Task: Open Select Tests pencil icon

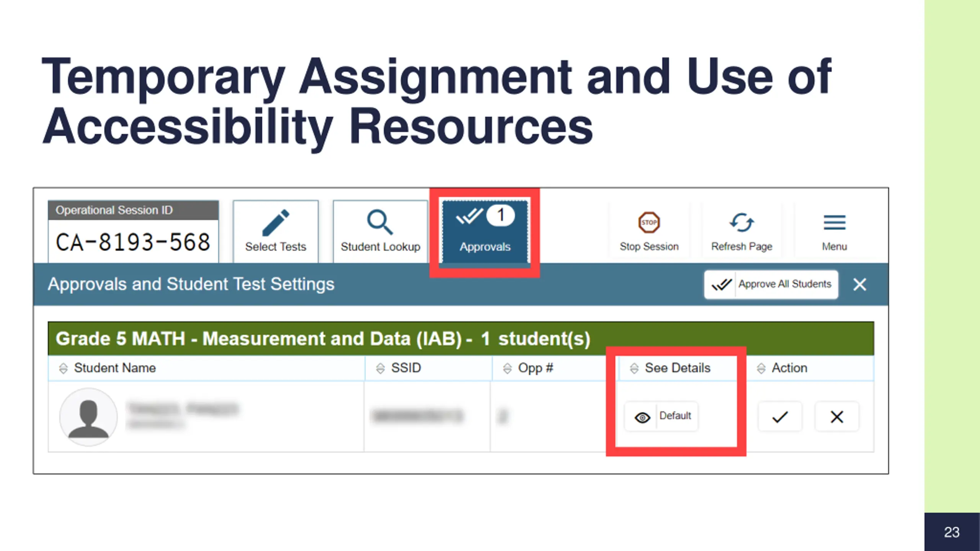Action: [x=276, y=222]
